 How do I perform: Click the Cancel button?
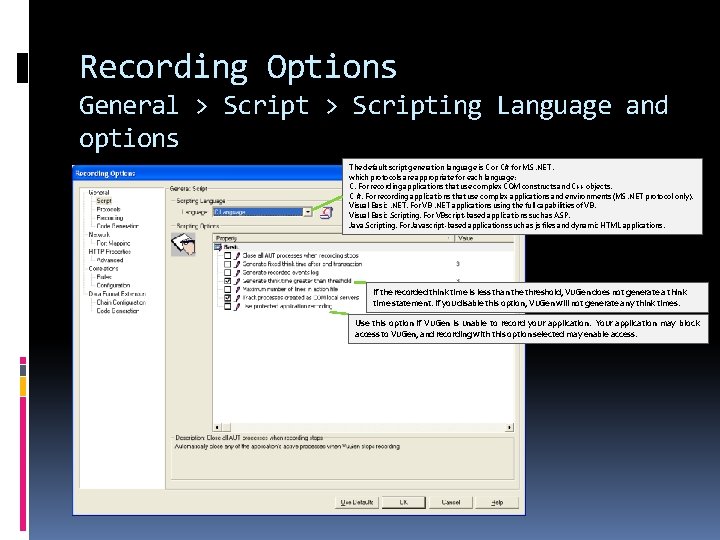451,502
